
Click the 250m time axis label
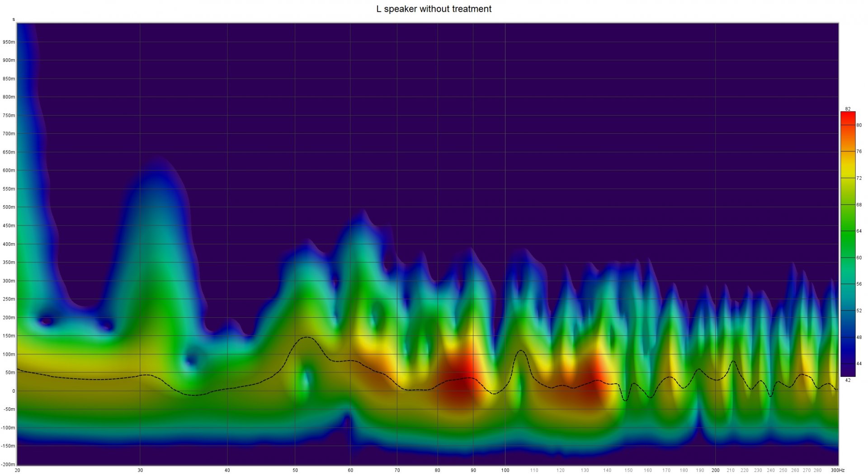9,299
